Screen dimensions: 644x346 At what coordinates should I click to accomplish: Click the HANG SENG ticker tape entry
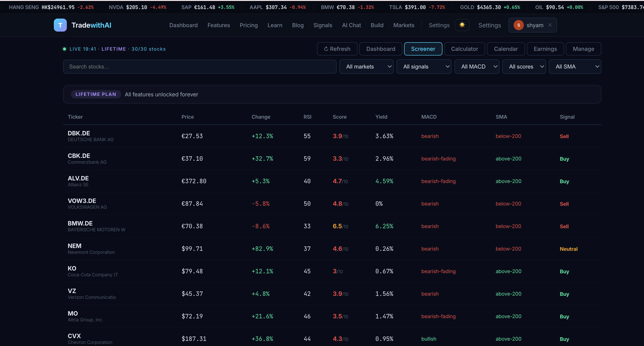pos(51,7)
